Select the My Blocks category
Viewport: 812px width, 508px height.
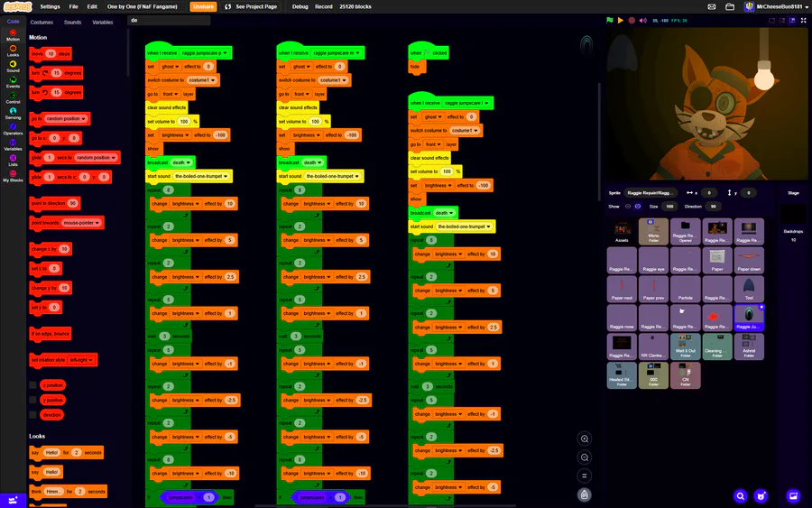click(x=13, y=176)
